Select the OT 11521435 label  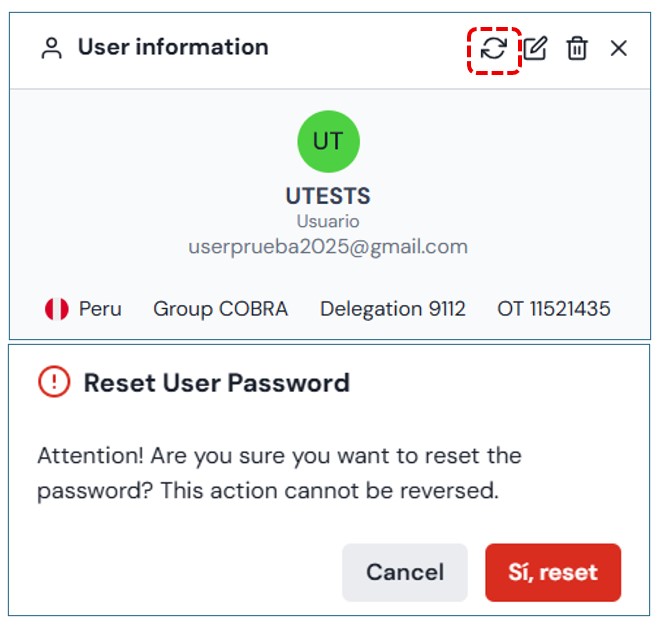[x=553, y=309]
